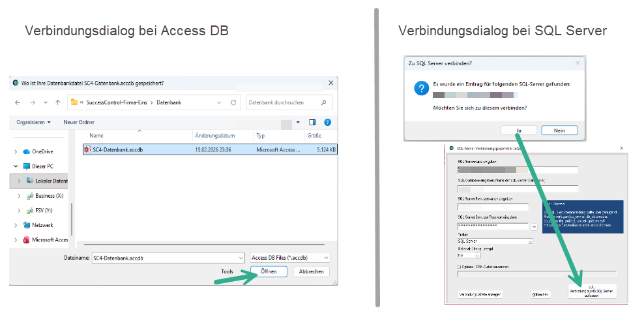
Task: Select OneDrive in the navigation pane
Action: click(42, 151)
